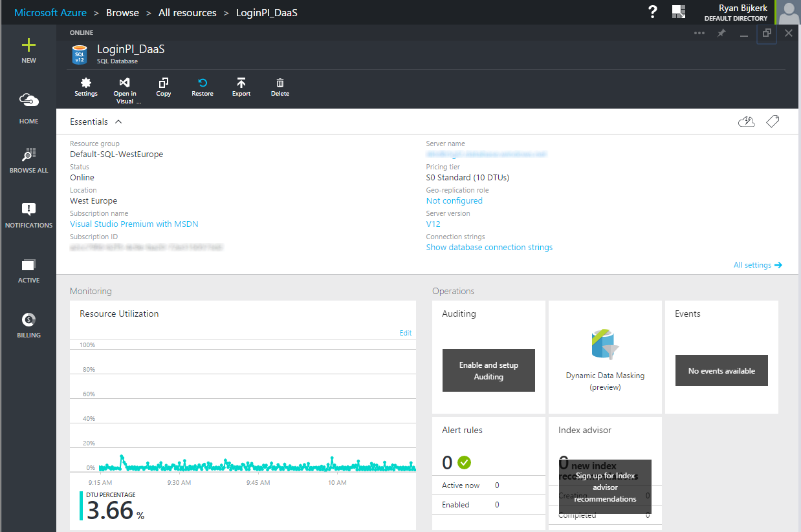Click the green plus New icon
Screen dimensions: 801x532
point(28,45)
